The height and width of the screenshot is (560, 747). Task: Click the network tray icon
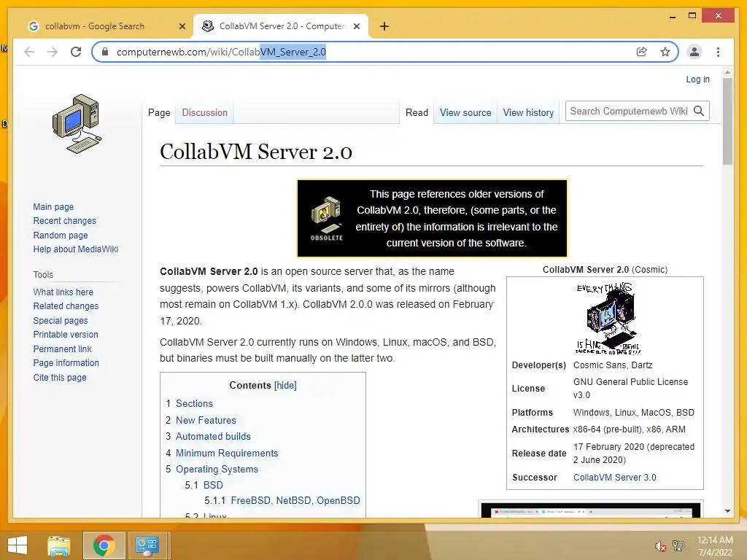click(x=678, y=545)
